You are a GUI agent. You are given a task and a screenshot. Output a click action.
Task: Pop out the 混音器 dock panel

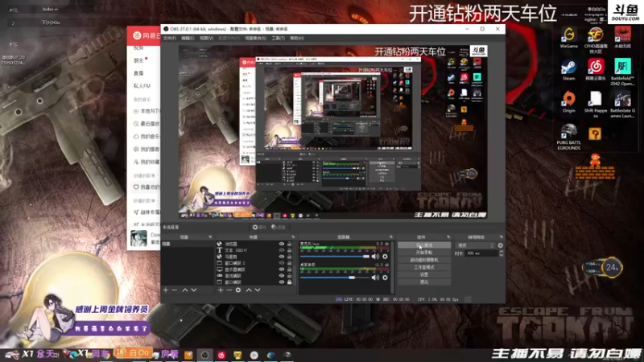point(391,237)
